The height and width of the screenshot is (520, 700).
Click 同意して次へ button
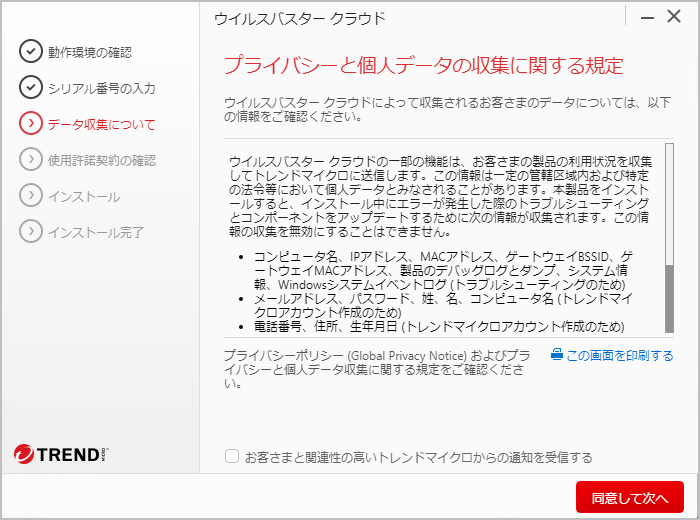point(629,497)
